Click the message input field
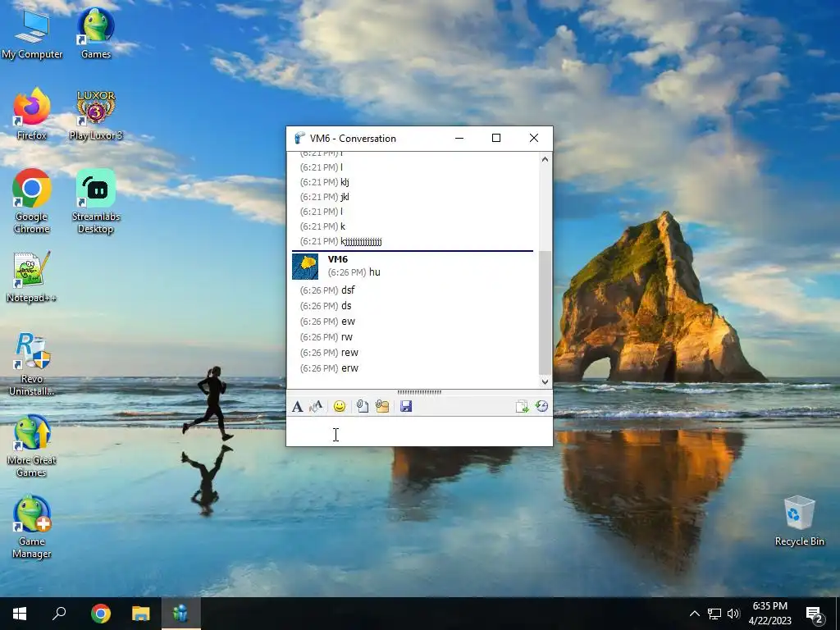Image resolution: width=840 pixels, height=630 pixels. pos(419,431)
